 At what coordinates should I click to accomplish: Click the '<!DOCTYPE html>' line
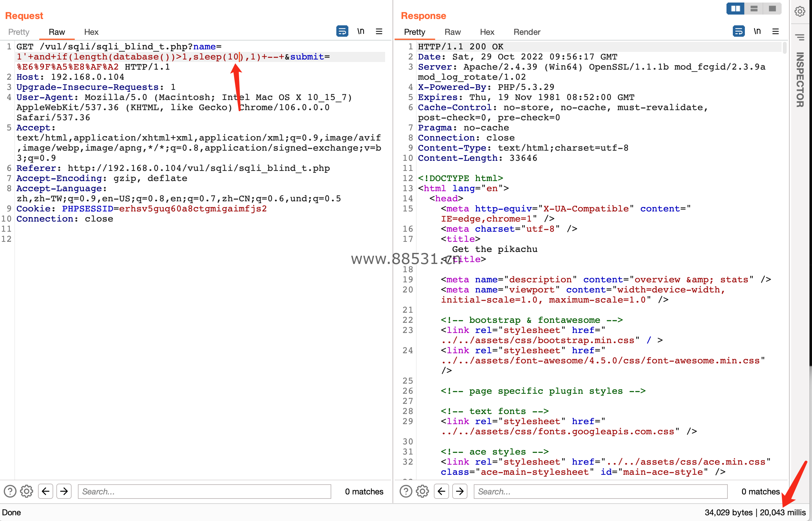460,178
